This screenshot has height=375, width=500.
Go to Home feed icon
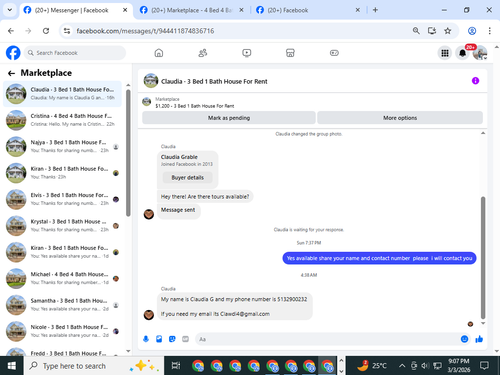pyautogui.click(x=159, y=53)
